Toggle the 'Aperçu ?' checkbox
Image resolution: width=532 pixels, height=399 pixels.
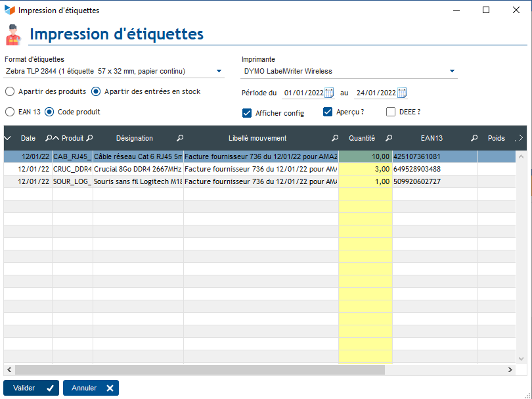(x=328, y=112)
